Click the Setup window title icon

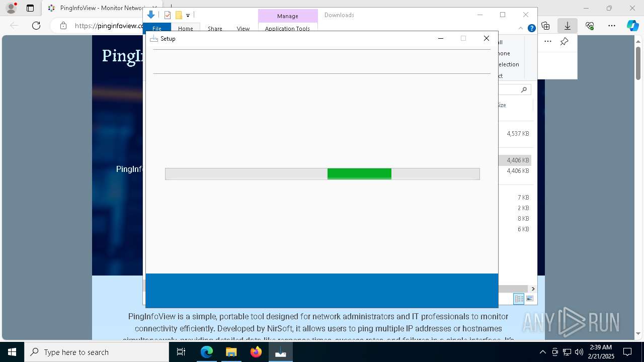(154, 39)
